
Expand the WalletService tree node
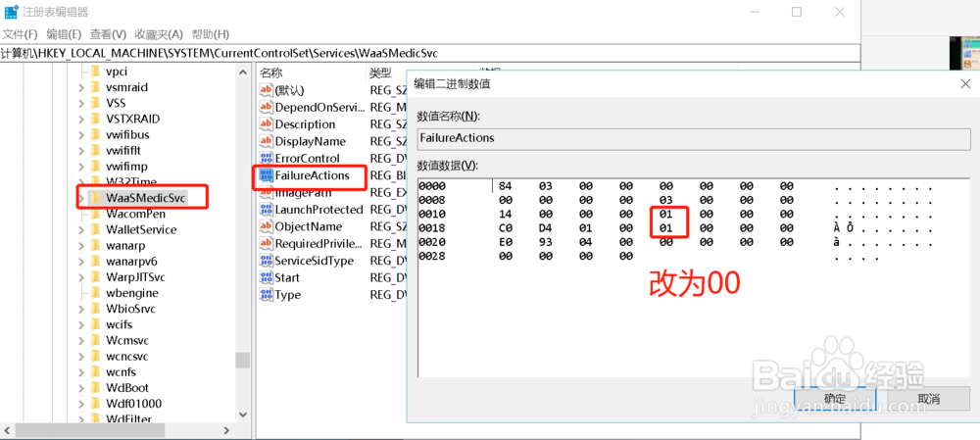coord(82,229)
